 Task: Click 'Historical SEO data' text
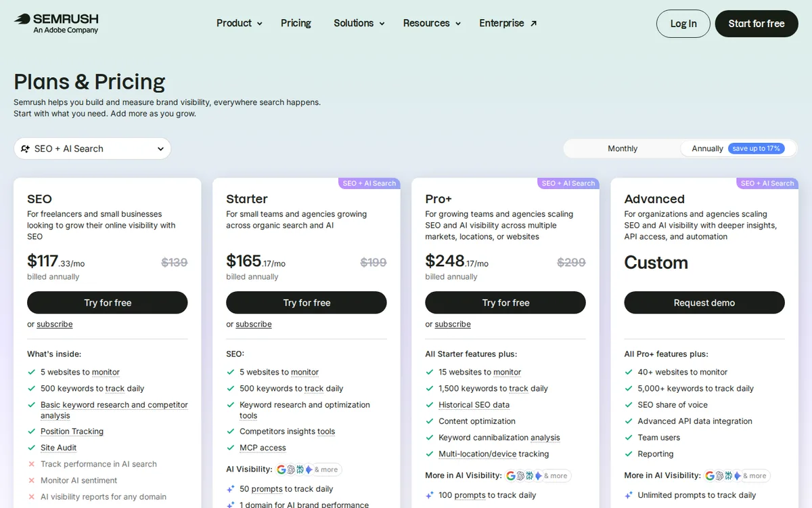pos(474,405)
